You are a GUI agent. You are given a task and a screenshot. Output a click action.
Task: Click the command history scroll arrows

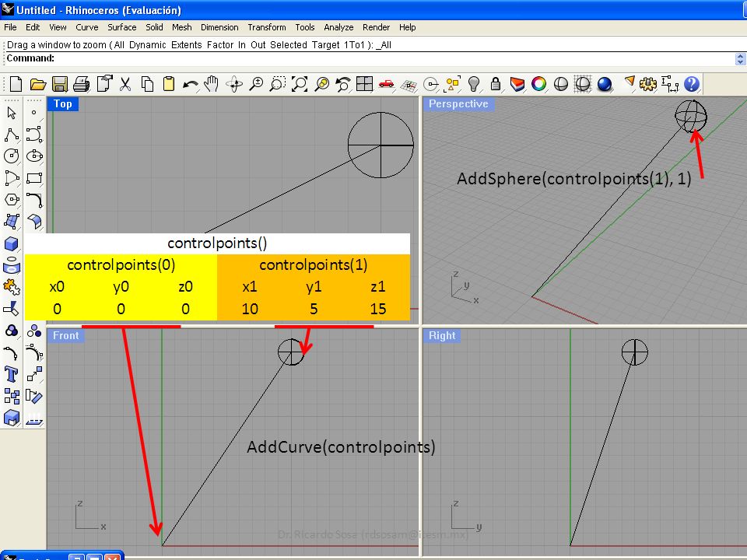click(x=740, y=58)
